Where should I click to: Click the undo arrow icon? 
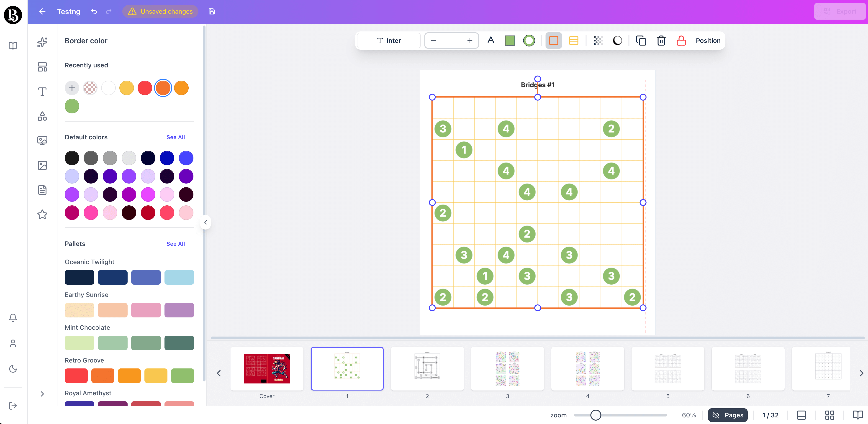[x=94, y=11]
